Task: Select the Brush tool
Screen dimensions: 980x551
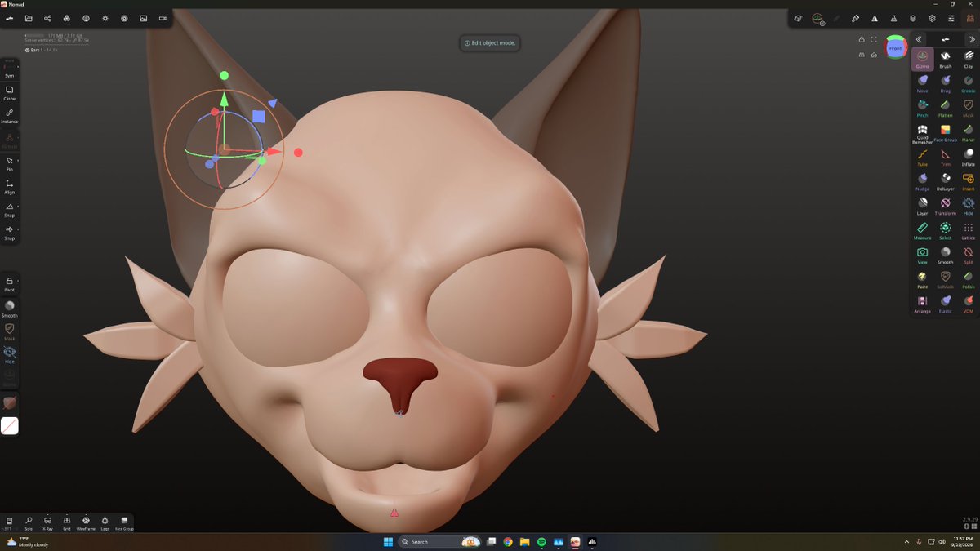Action: click(945, 59)
